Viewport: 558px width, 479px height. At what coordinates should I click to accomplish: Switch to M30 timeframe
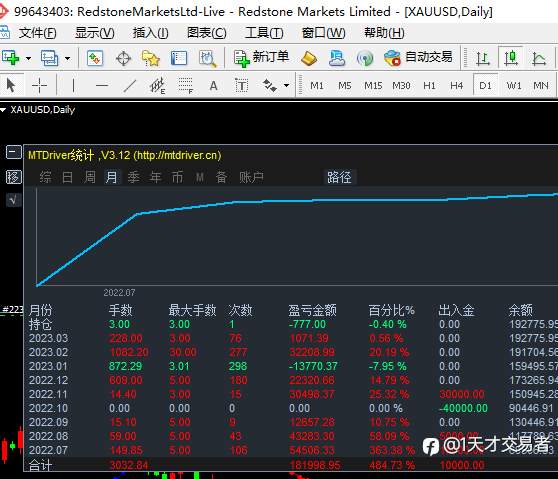[x=401, y=86]
